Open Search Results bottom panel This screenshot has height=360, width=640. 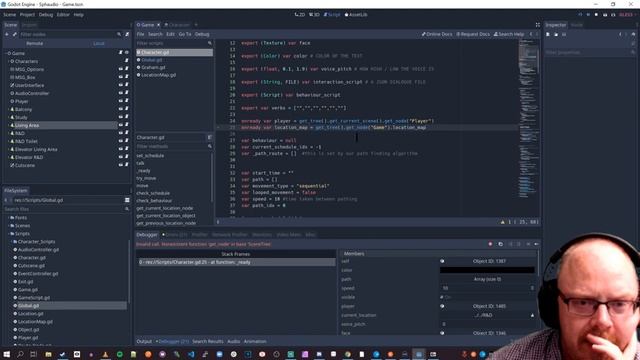pos(208,341)
